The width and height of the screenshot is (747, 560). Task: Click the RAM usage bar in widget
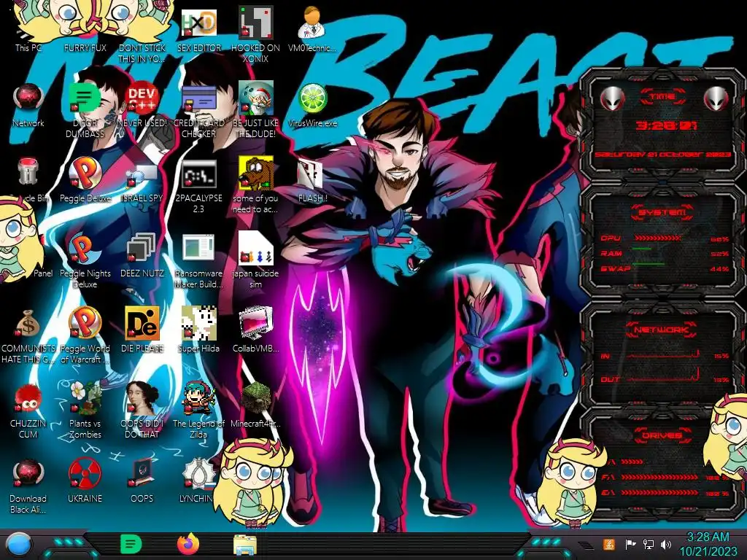pyautogui.click(x=641, y=249)
